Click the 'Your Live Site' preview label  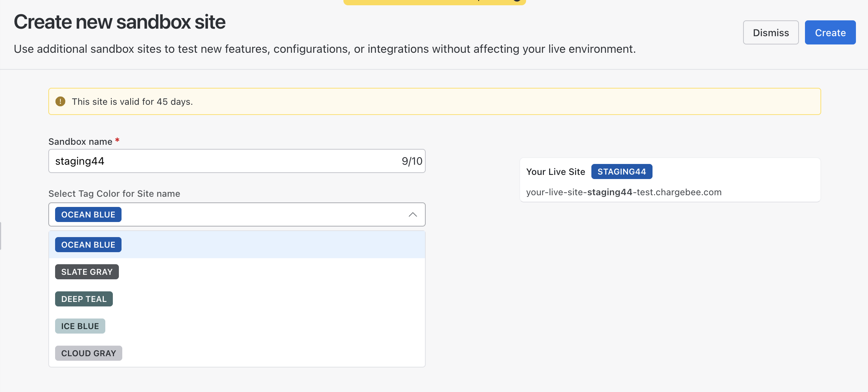coord(556,172)
